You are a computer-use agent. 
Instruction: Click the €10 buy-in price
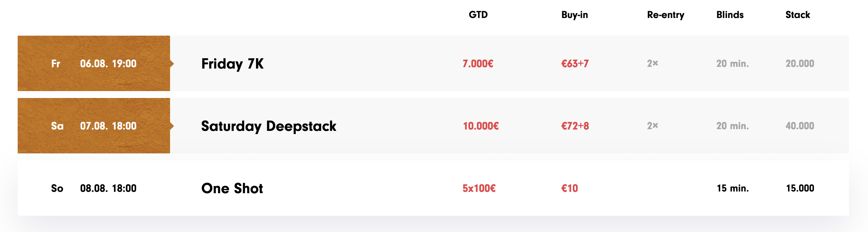(569, 188)
